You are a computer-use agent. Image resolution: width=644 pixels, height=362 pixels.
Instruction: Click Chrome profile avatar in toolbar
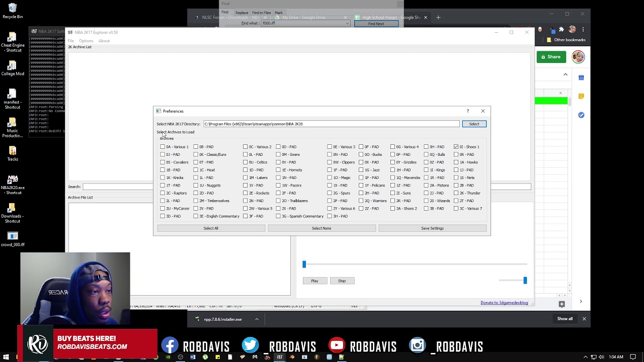pos(572,29)
